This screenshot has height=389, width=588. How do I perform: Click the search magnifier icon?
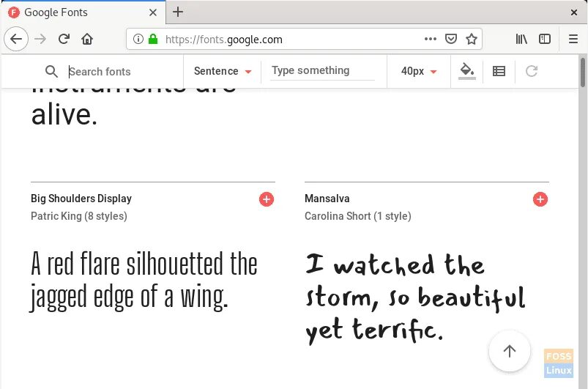[x=51, y=71]
